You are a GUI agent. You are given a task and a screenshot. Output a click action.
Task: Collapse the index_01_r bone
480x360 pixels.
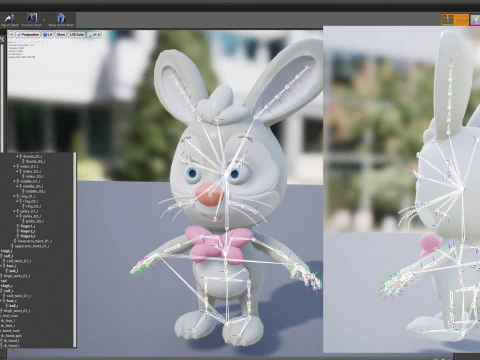point(14,166)
